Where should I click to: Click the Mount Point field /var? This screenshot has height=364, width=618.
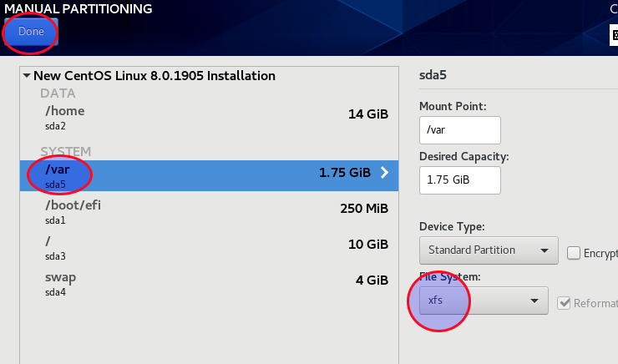[x=460, y=130]
